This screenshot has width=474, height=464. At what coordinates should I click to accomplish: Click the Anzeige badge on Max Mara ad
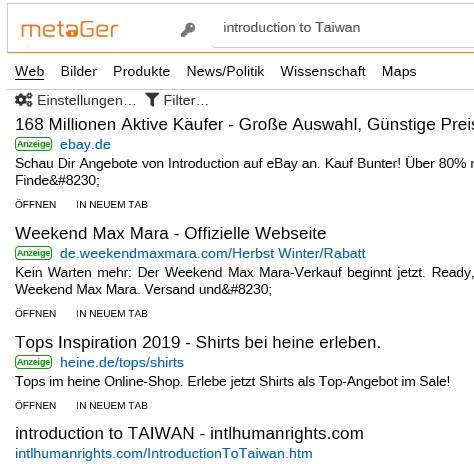pos(33,253)
